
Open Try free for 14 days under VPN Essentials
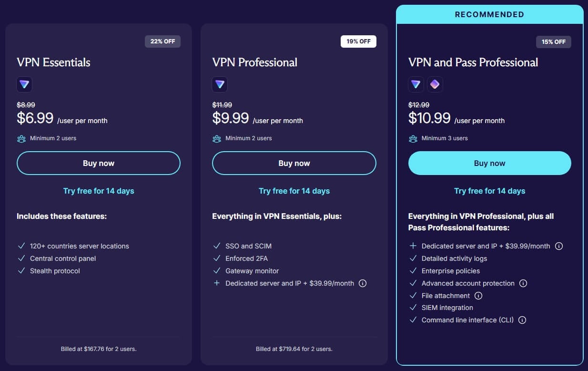[x=98, y=191]
